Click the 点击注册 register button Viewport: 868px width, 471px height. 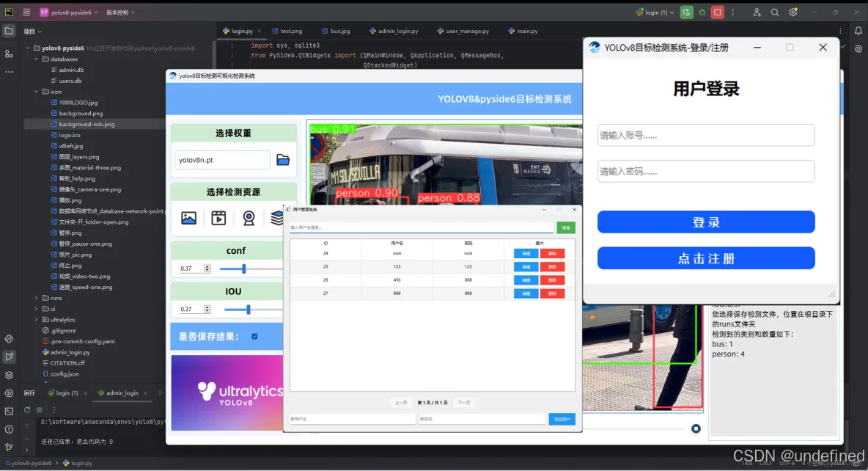tap(705, 258)
